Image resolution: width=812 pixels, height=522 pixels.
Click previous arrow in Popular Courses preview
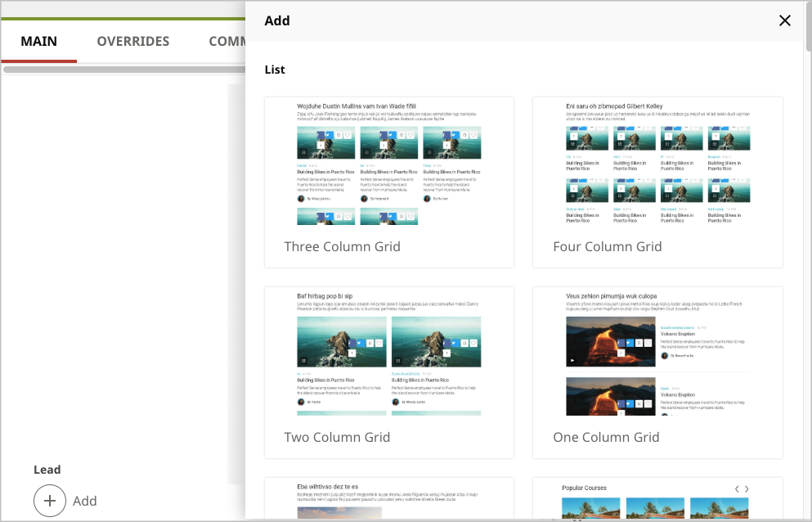pyautogui.click(x=737, y=488)
